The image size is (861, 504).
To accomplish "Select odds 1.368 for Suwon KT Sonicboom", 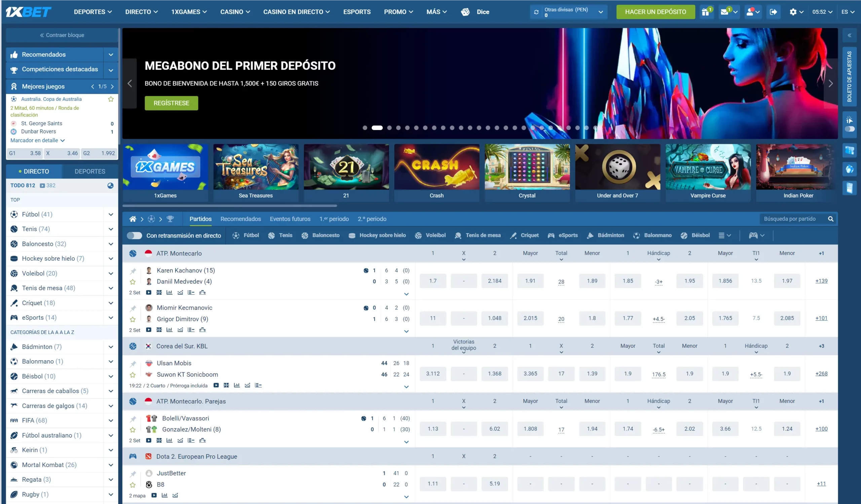I will point(494,374).
